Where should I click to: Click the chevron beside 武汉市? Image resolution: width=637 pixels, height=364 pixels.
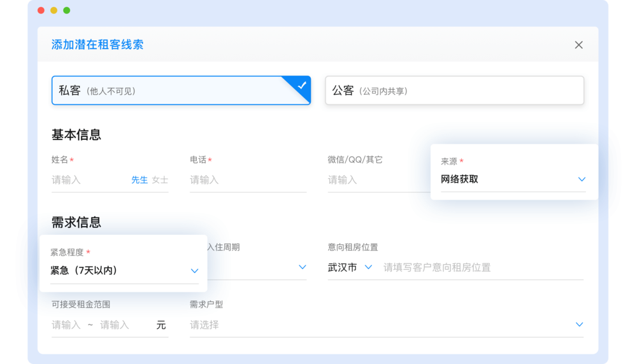click(368, 267)
